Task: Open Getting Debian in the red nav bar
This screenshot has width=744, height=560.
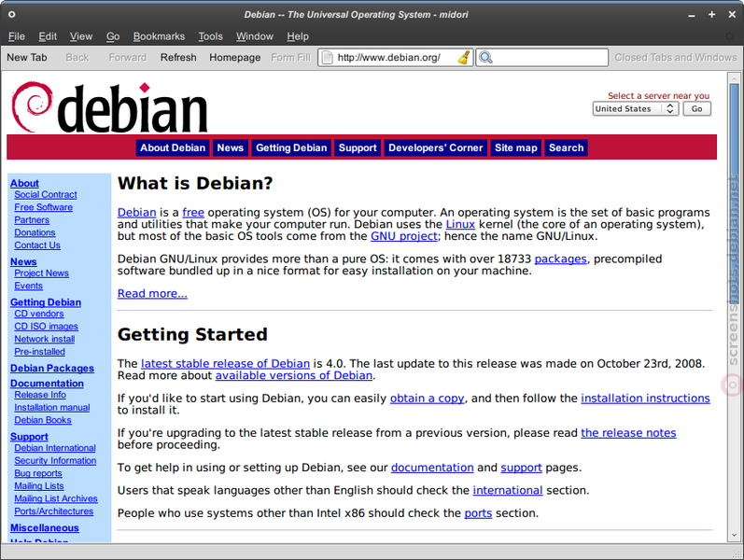Action: tap(291, 147)
